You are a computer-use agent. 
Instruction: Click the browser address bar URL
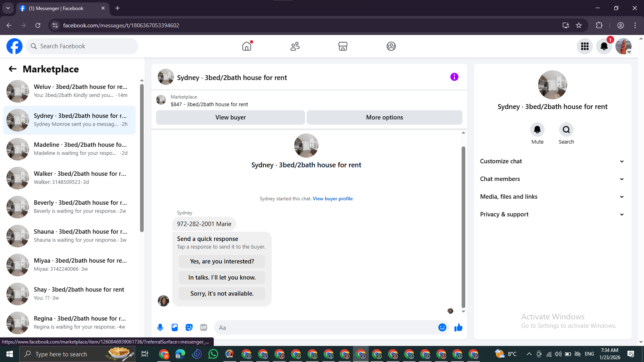tap(121, 25)
